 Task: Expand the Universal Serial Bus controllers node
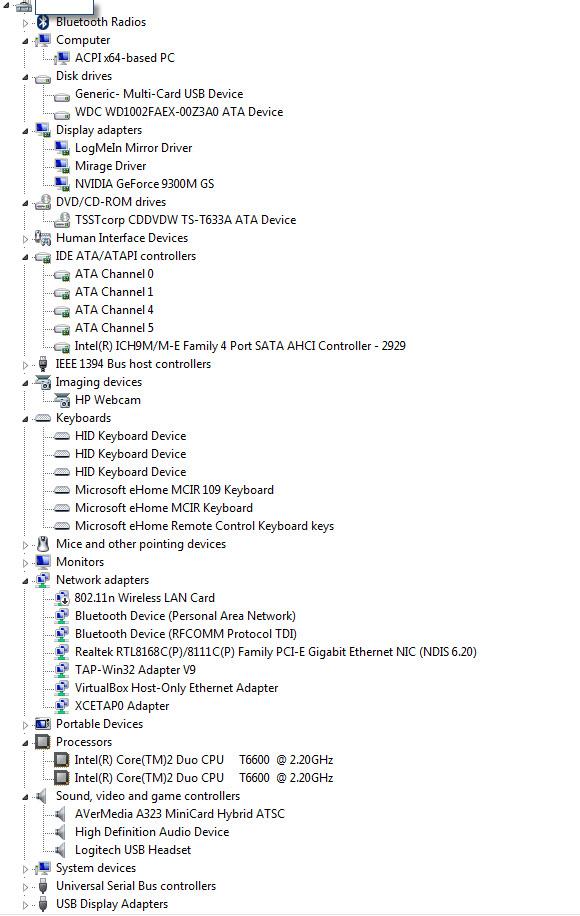(x=25, y=887)
